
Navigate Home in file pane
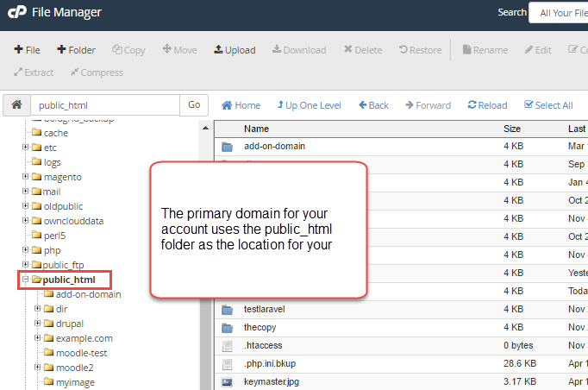pyautogui.click(x=241, y=105)
